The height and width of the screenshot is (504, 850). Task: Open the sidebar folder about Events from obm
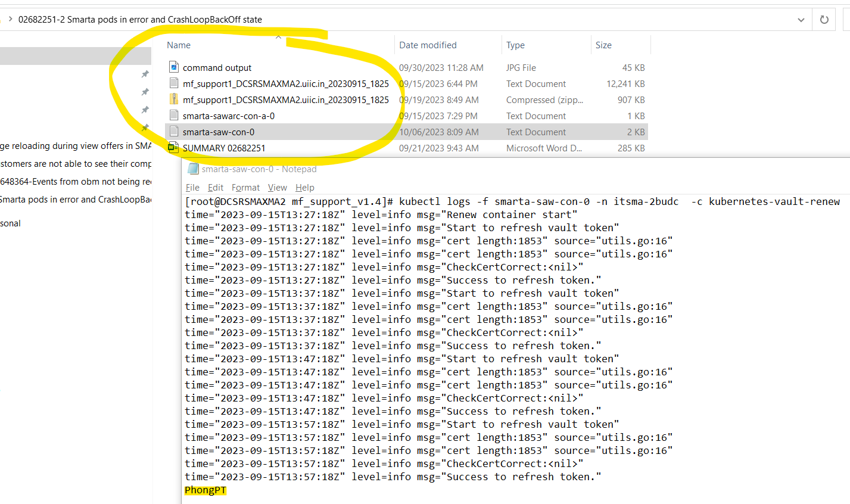(x=76, y=182)
